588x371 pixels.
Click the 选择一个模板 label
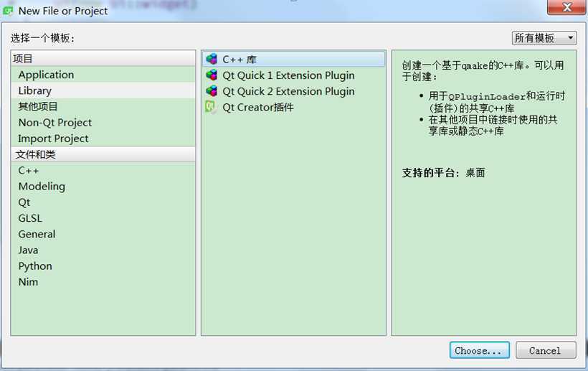42,38
